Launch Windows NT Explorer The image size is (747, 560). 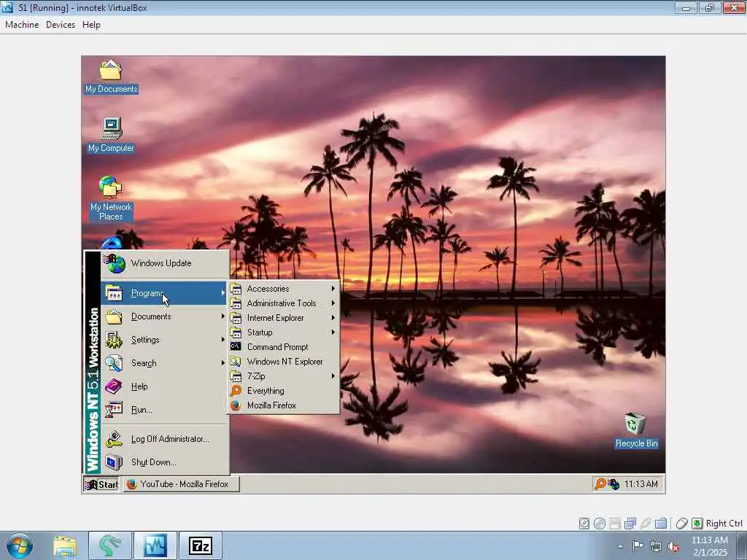[284, 362]
